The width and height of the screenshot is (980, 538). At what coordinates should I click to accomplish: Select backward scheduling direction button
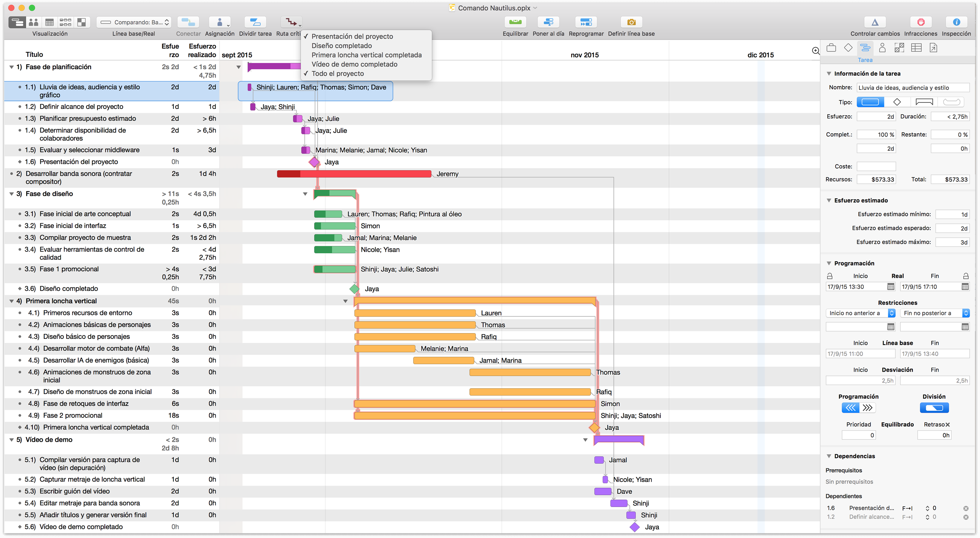850,408
